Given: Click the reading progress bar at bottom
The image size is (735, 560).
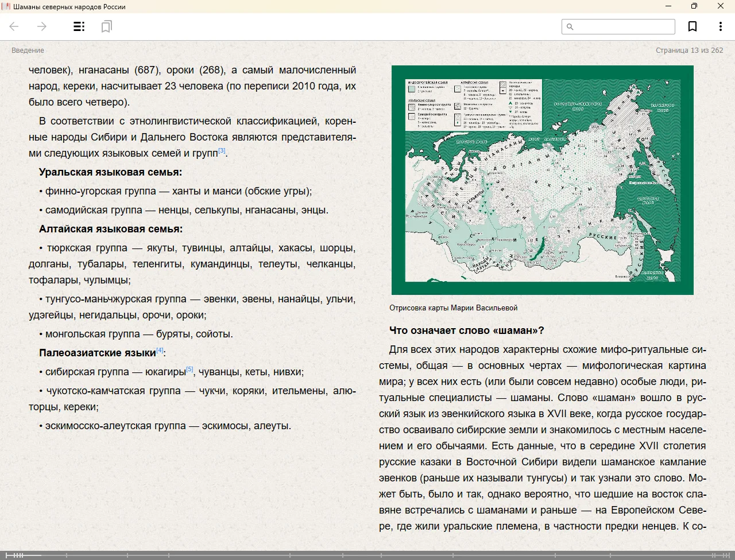Looking at the screenshot, I should coord(367,555).
